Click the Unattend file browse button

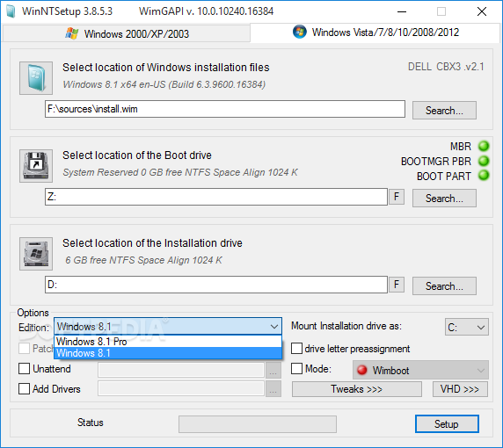(x=273, y=371)
